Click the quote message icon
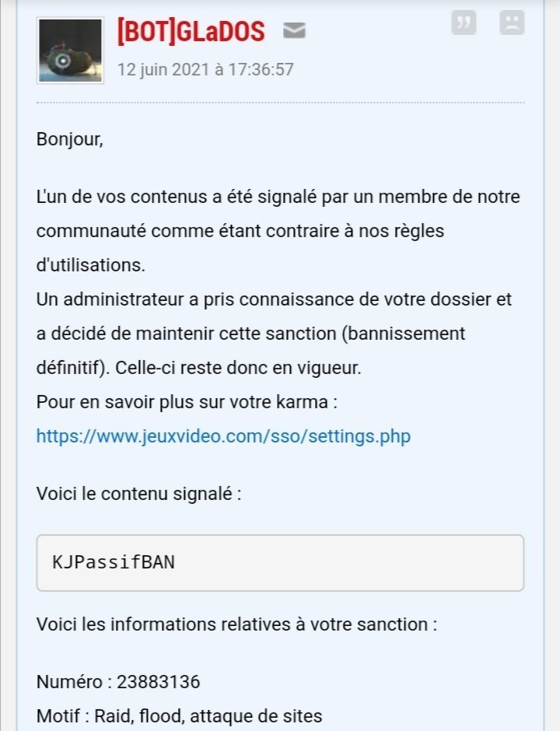Image resolution: width=560 pixels, height=731 pixels. (464, 23)
